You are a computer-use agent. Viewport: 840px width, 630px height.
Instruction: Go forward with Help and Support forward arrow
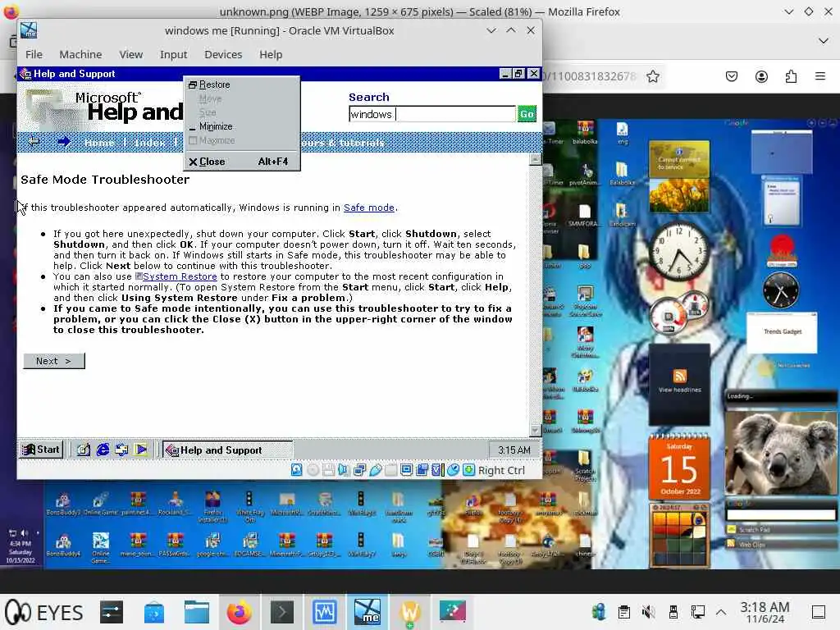point(64,142)
